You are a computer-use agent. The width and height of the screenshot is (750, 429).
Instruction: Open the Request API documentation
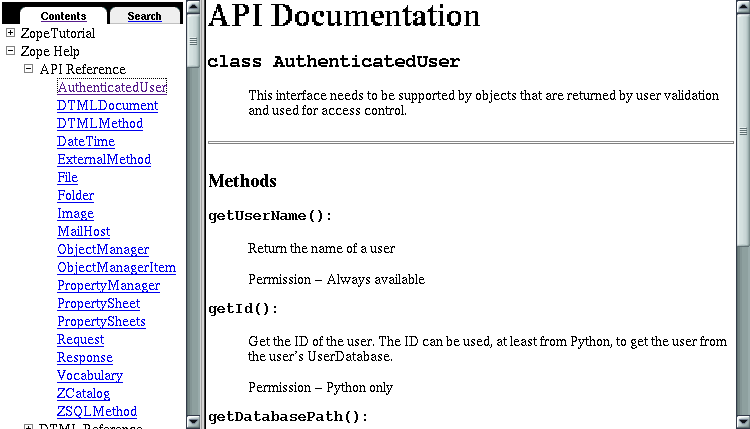pos(80,340)
